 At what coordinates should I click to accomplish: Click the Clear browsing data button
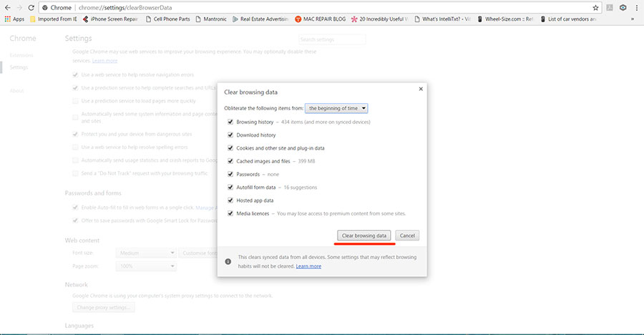point(364,236)
